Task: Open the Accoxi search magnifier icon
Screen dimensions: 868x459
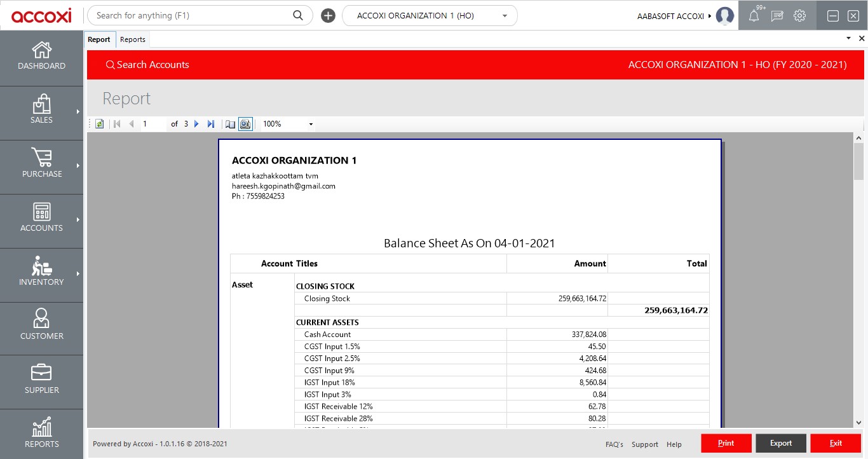Action: pos(297,15)
